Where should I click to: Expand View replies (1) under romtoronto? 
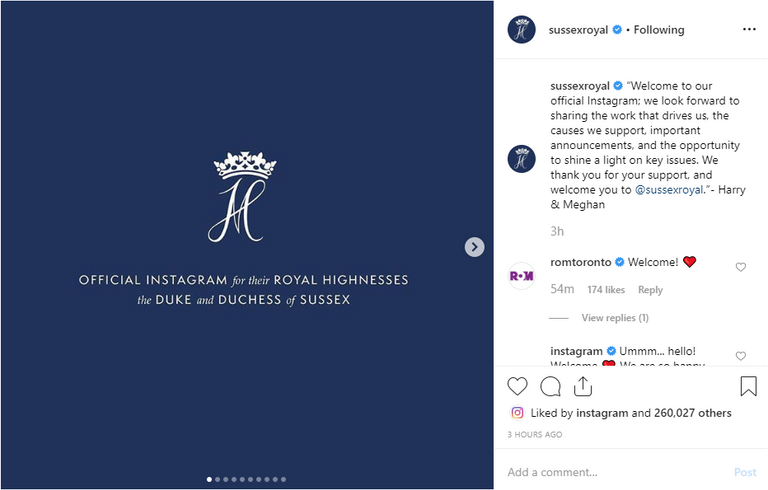[x=615, y=318]
